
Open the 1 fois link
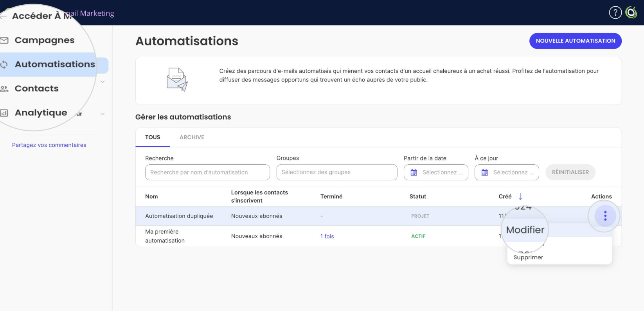pos(327,236)
